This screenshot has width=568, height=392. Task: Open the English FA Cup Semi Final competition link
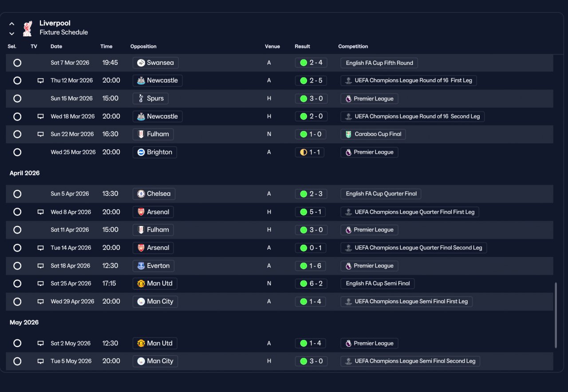click(378, 284)
